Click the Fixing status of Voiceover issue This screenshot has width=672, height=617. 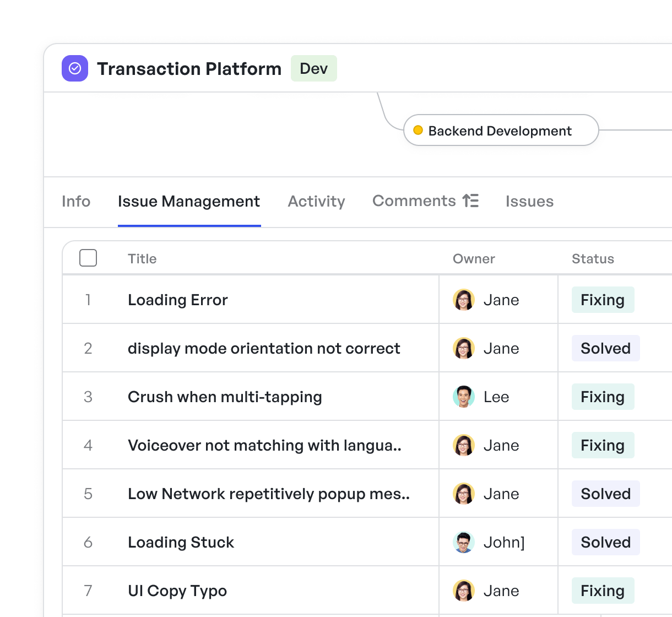(603, 445)
